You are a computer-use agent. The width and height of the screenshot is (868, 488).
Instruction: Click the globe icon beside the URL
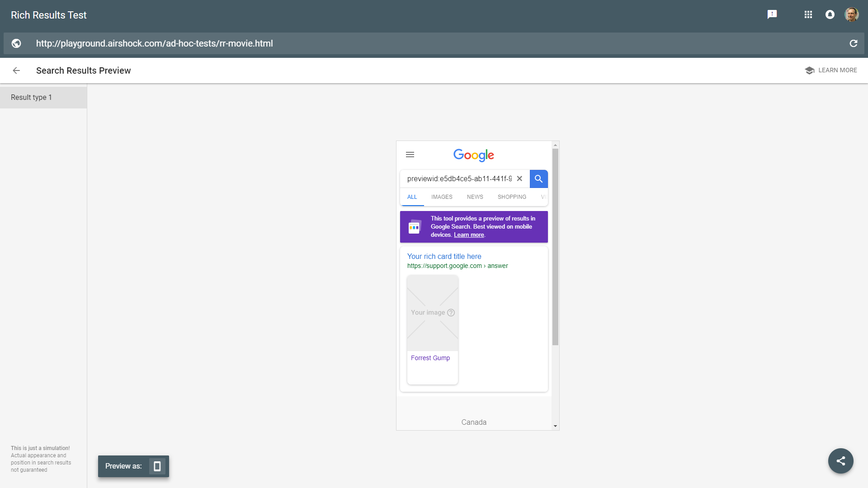(x=16, y=43)
